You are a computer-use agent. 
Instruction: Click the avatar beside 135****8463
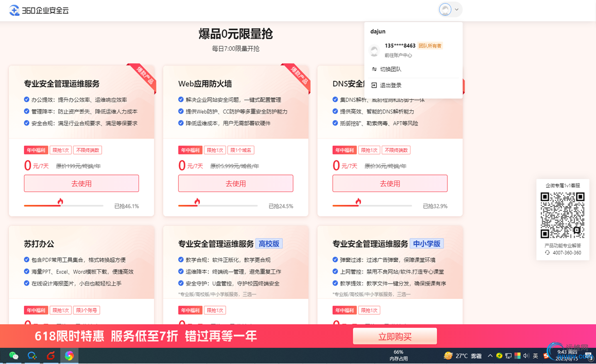[x=374, y=50]
